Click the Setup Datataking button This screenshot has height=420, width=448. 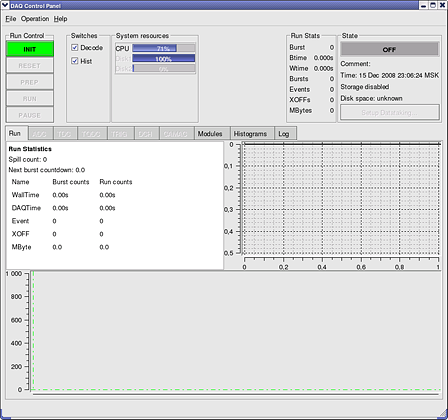390,112
